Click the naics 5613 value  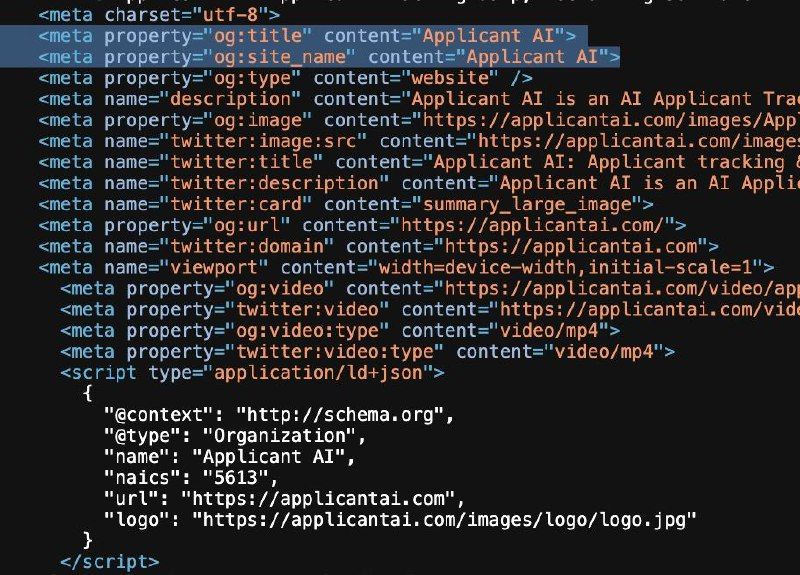tap(235, 478)
